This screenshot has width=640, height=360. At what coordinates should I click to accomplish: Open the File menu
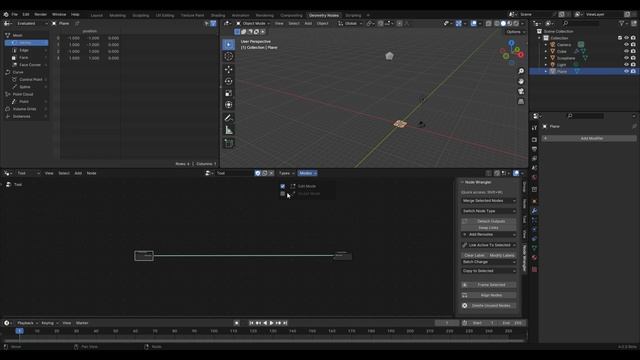tap(15, 14)
